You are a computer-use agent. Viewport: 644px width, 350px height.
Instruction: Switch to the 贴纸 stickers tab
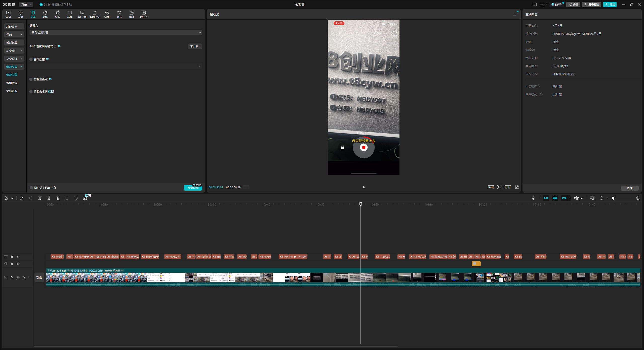click(45, 14)
